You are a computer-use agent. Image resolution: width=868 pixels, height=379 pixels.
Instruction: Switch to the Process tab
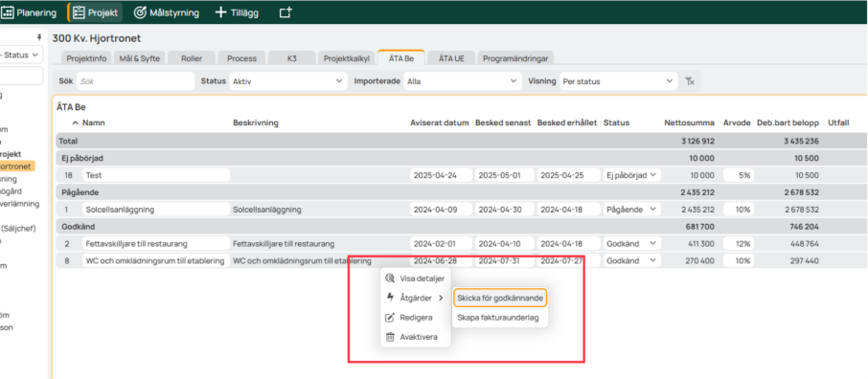click(242, 58)
